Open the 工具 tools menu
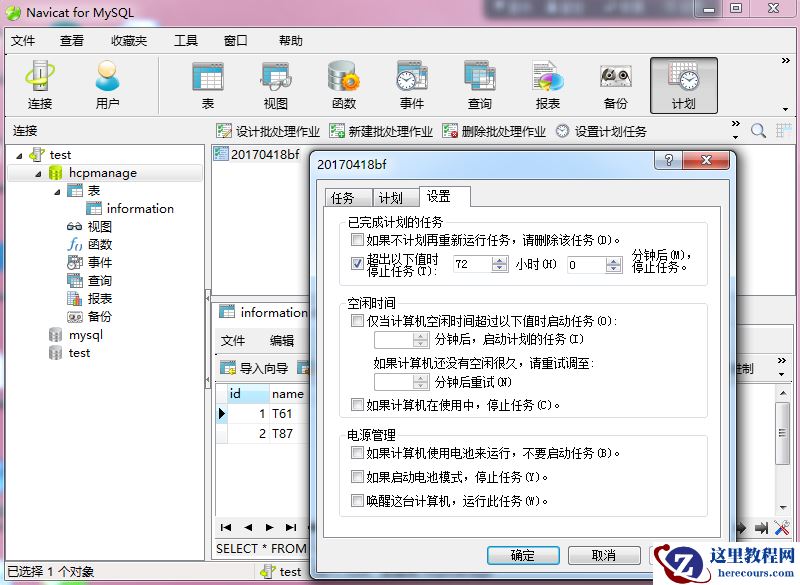 [x=186, y=40]
